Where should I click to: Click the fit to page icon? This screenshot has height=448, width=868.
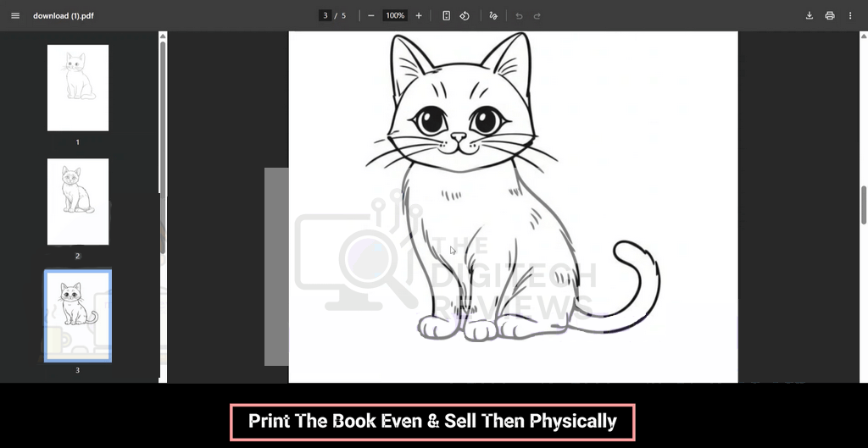point(446,15)
